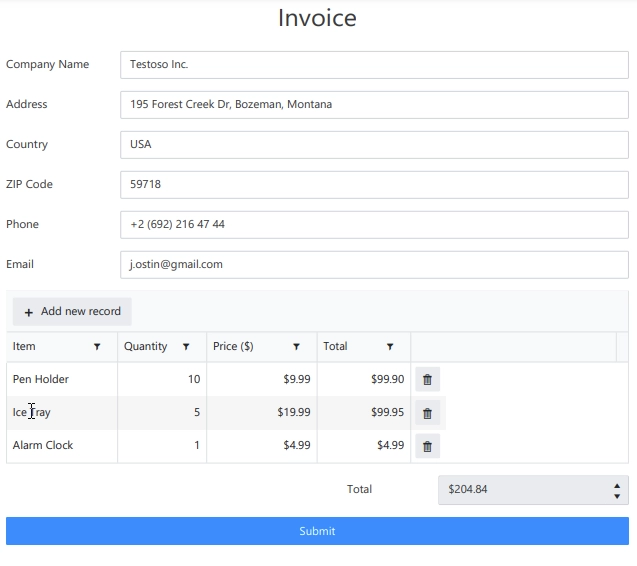Click price cell showing $9.99
The width and height of the screenshot is (637, 566).
262,380
